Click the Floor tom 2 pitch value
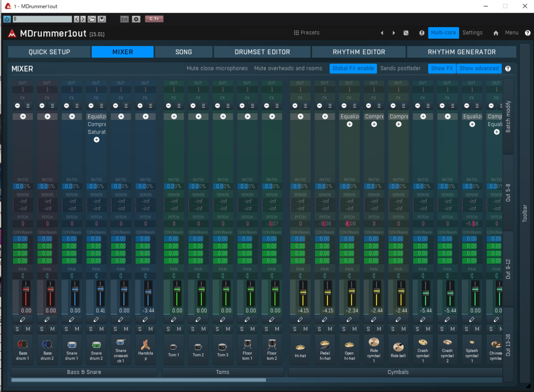 click(x=272, y=224)
